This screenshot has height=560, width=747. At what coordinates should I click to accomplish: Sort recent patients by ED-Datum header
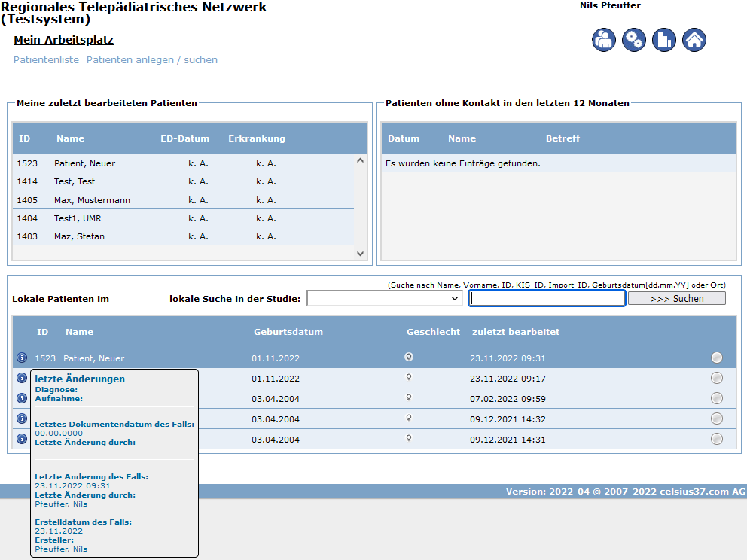[x=184, y=138]
